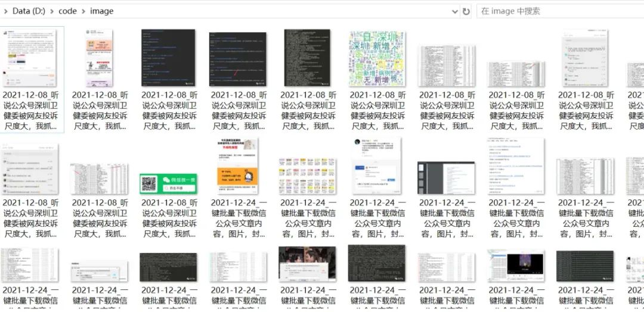Expand the chevron between code and image
Viewport: 644px width, 312px height.
coord(84,11)
